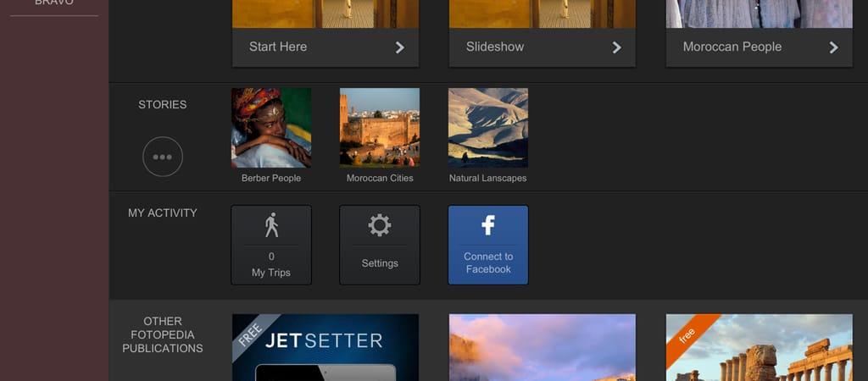The width and height of the screenshot is (868, 381).
Task: Expand the Start Here arrow chevron
Action: 400,47
